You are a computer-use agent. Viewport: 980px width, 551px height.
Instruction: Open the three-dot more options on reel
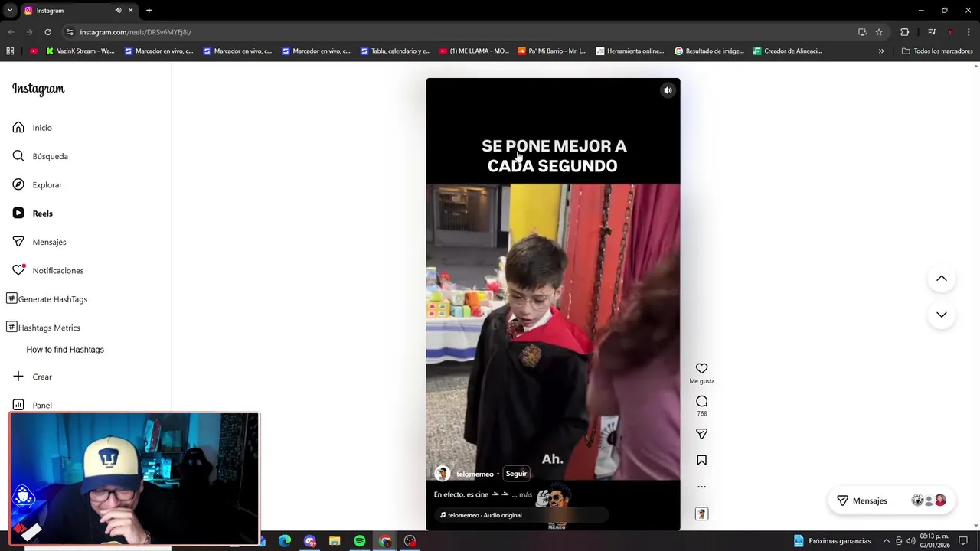coord(701,487)
